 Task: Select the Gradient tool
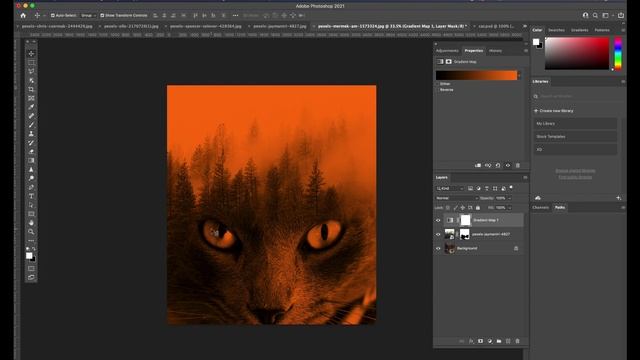click(31, 161)
